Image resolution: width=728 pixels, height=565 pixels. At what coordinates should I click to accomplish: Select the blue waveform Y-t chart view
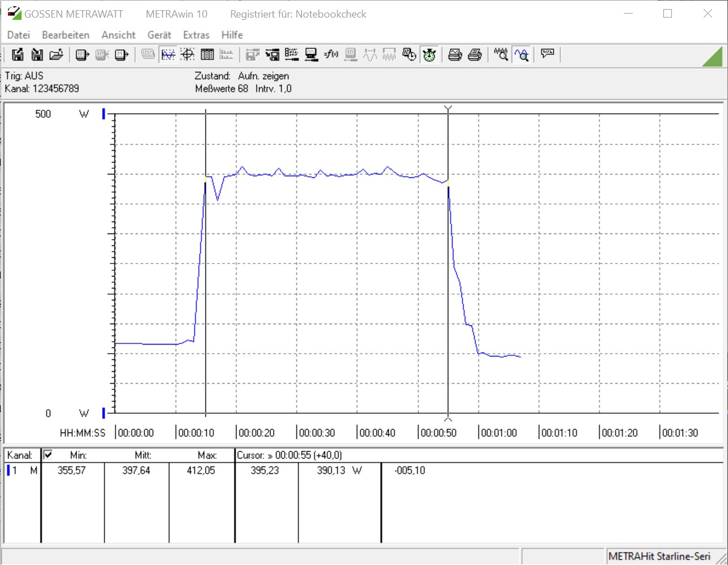click(168, 54)
